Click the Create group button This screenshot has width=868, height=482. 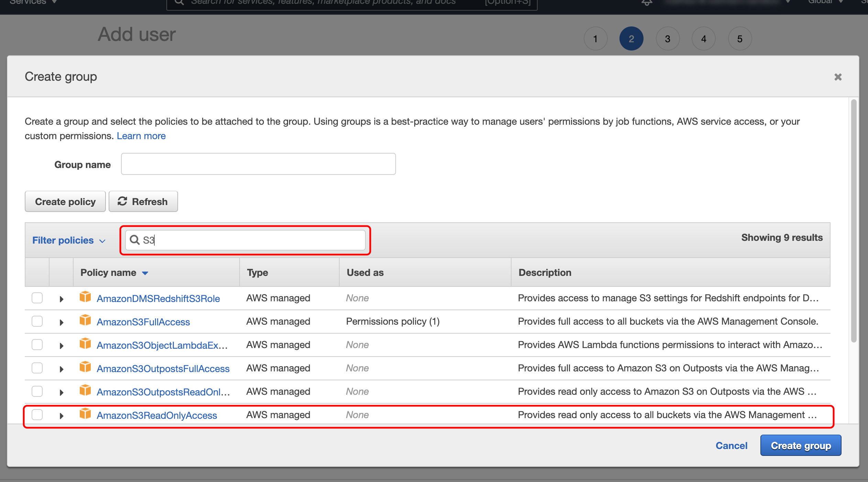pyautogui.click(x=801, y=446)
